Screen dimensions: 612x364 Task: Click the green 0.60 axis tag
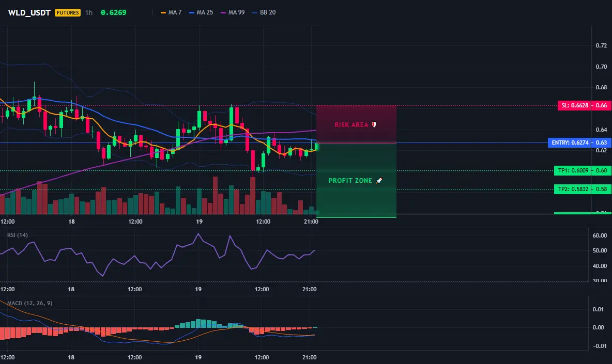(x=602, y=170)
